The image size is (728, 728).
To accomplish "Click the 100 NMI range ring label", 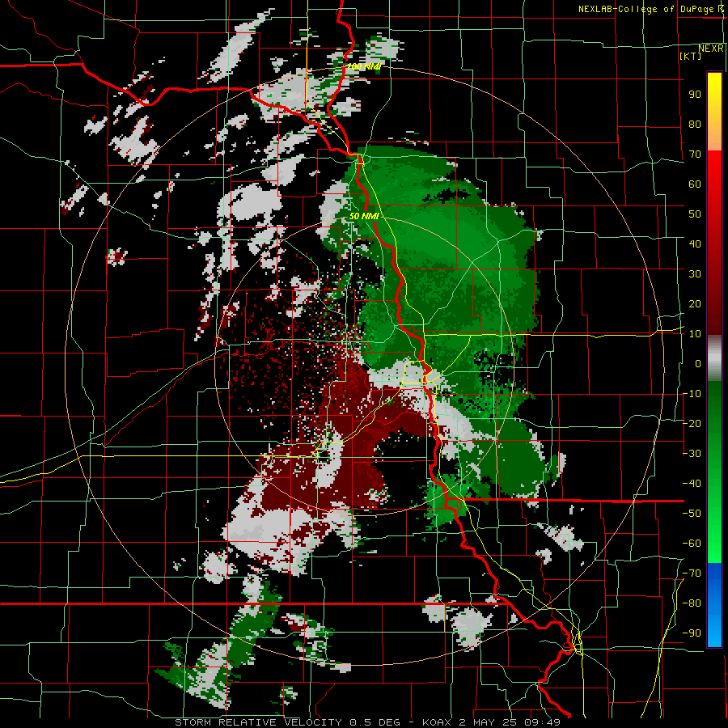I will tap(364, 66).
